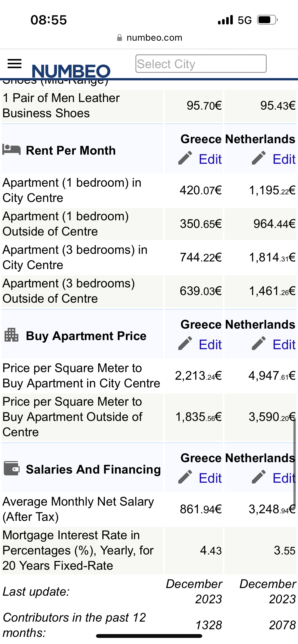The width and height of the screenshot is (298, 644).
Task: Edit Netherlands prices under Rent Per Month
Action: pos(284,159)
